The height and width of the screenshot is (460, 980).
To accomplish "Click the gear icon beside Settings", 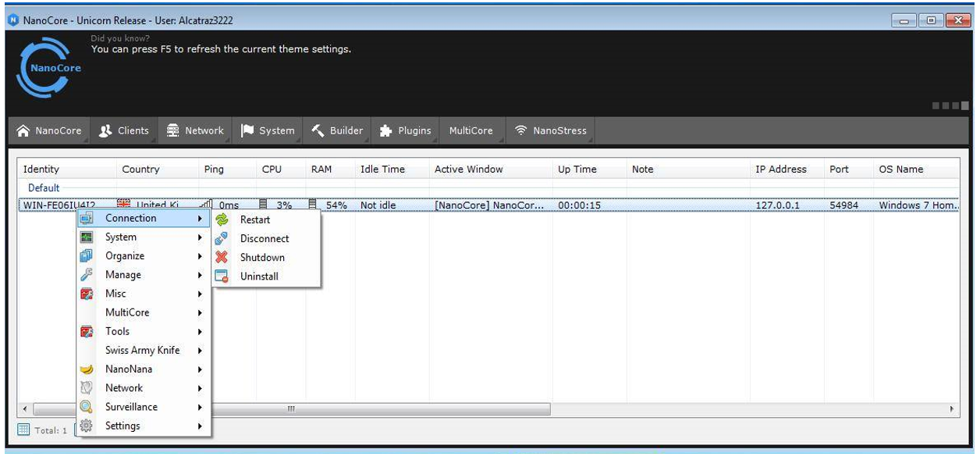I will click(x=87, y=426).
